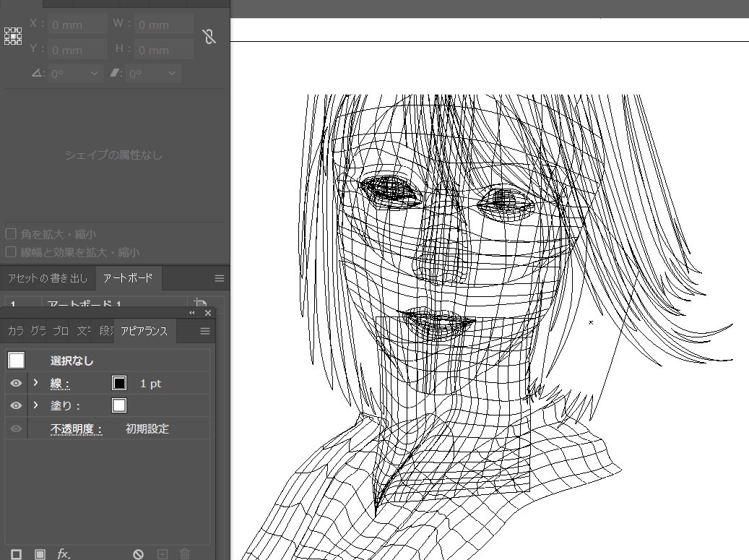Hide the 塗り fill attribute

point(16,405)
